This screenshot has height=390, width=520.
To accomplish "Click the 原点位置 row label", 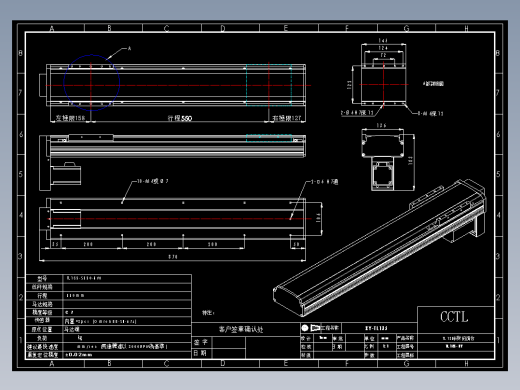I will point(42,329).
